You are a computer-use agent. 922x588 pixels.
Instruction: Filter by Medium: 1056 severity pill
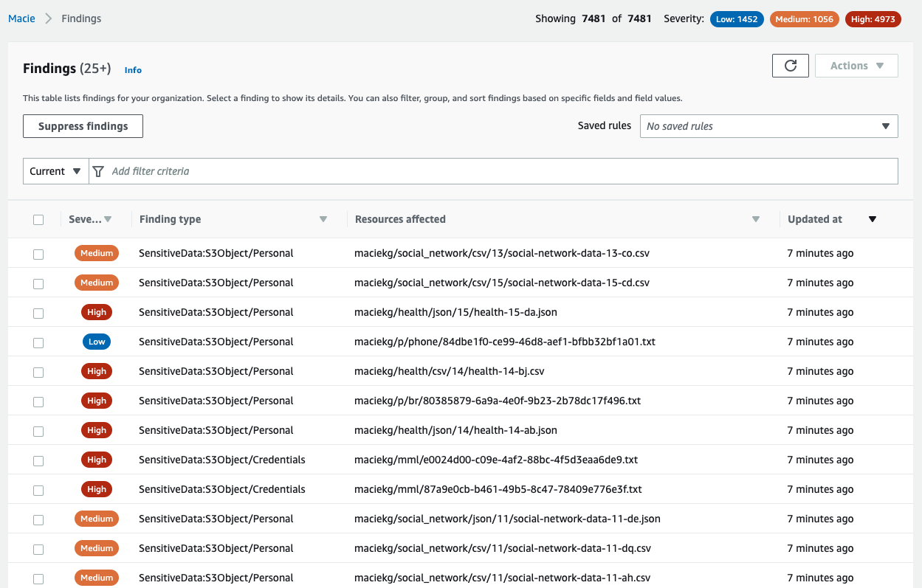point(804,19)
